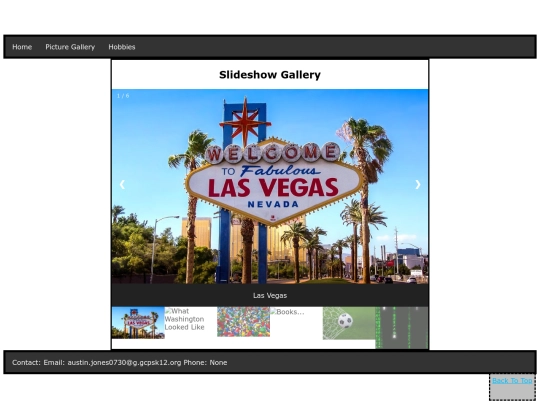Select the Las Vegas sign thumbnail
Viewport: 540px width, 405px height.
(138, 323)
